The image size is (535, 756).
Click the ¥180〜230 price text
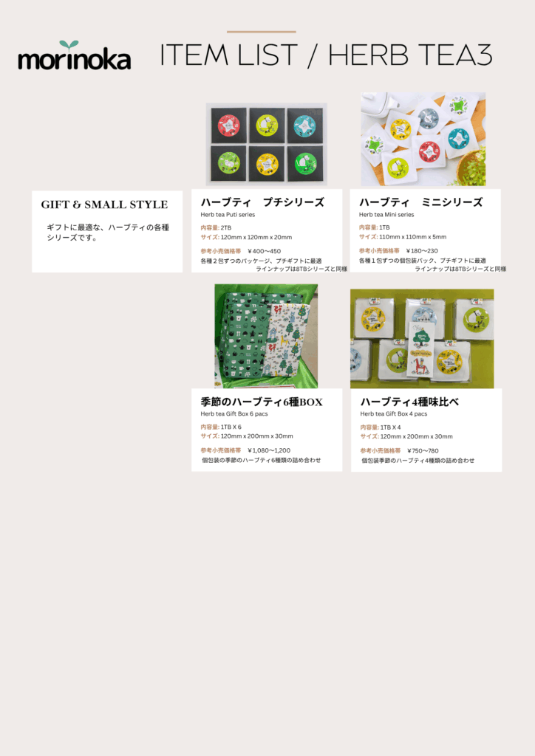click(422, 251)
